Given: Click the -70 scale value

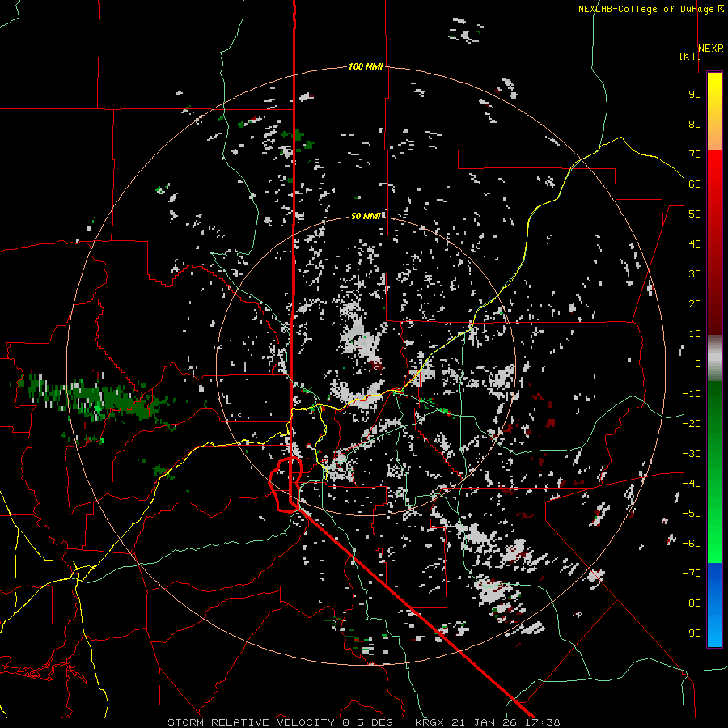Looking at the screenshot, I should [692, 574].
